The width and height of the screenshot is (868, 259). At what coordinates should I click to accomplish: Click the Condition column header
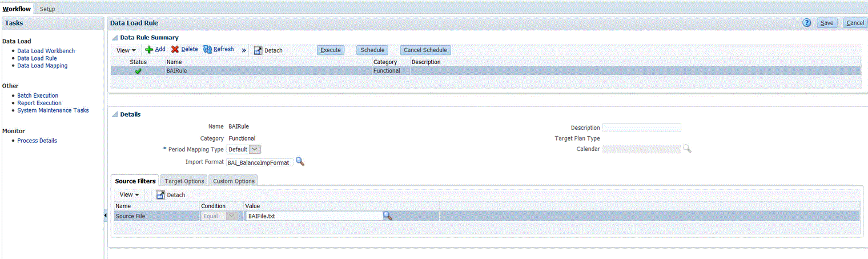(213, 206)
